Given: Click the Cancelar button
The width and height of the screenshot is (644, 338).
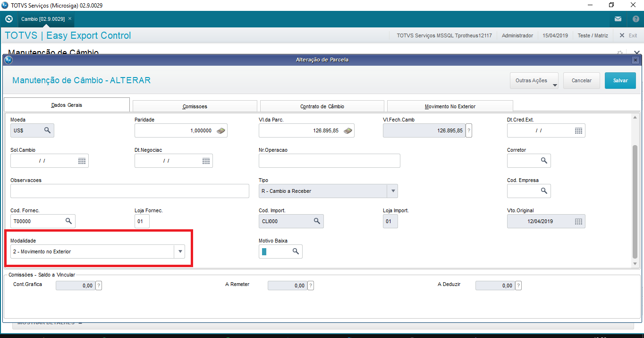Looking at the screenshot, I should 582,80.
